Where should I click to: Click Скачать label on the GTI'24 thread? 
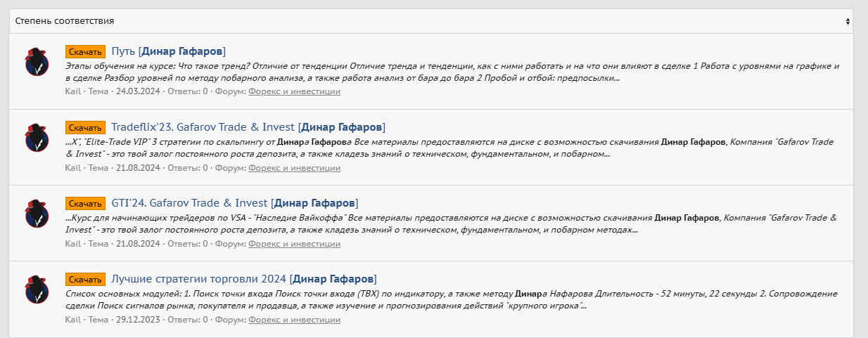click(85, 203)
